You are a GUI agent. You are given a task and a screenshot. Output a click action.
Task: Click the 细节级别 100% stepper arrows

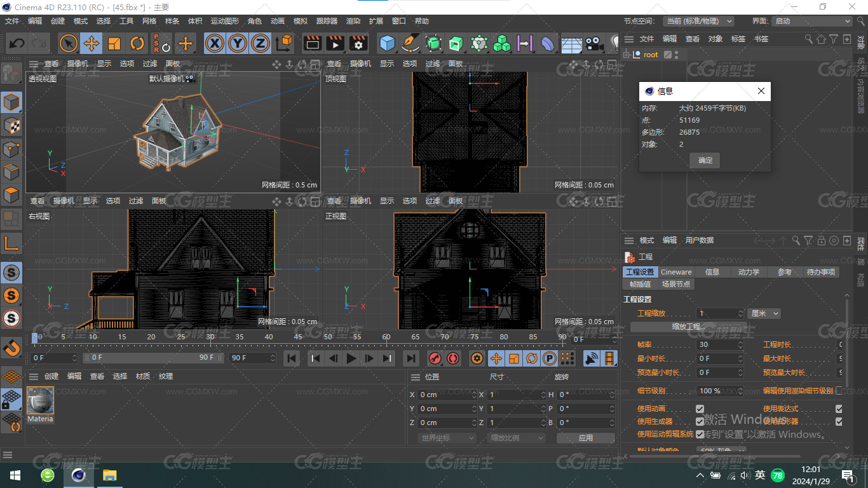[x=740, y=390]
